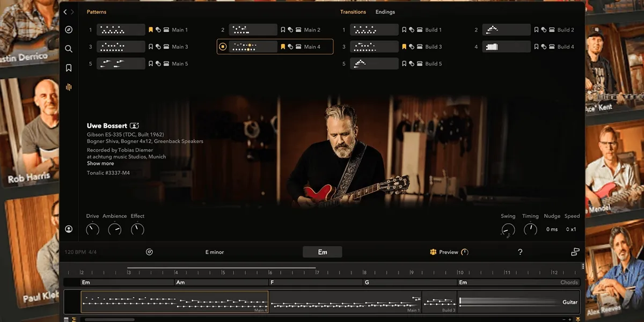
Task: Select the waveform bars icon in sidebar
Action: coord(69,87)
